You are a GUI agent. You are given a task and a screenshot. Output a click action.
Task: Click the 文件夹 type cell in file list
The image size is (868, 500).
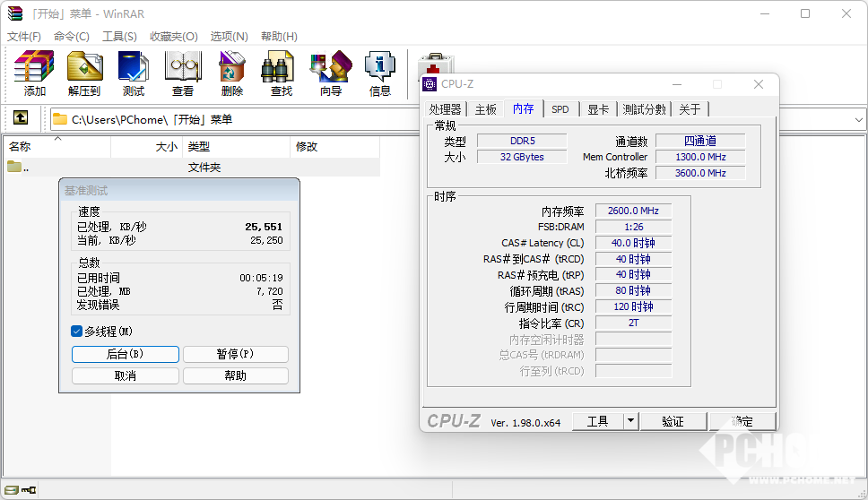204,167
